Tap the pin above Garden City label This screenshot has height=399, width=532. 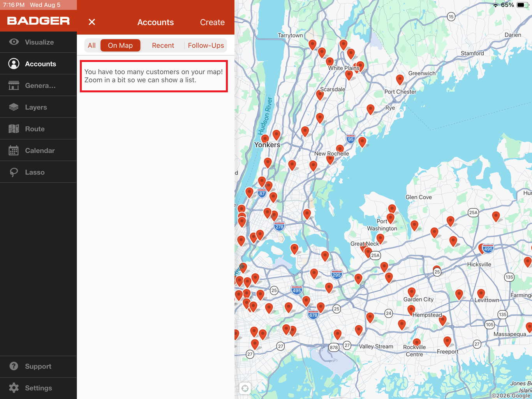[x=412, y=292]
